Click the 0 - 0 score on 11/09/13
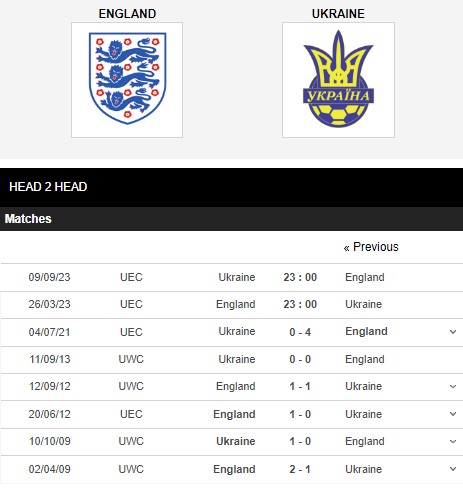 pos(300,359)
